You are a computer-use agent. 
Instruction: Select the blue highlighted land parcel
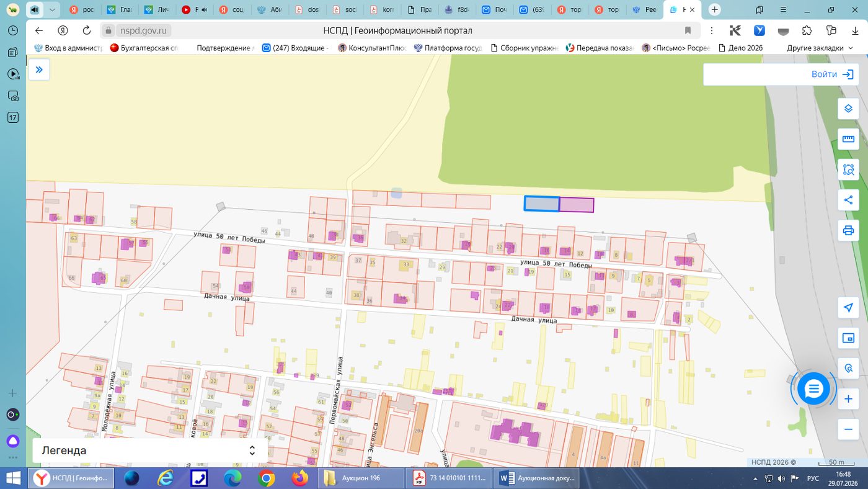pos(542,204)
